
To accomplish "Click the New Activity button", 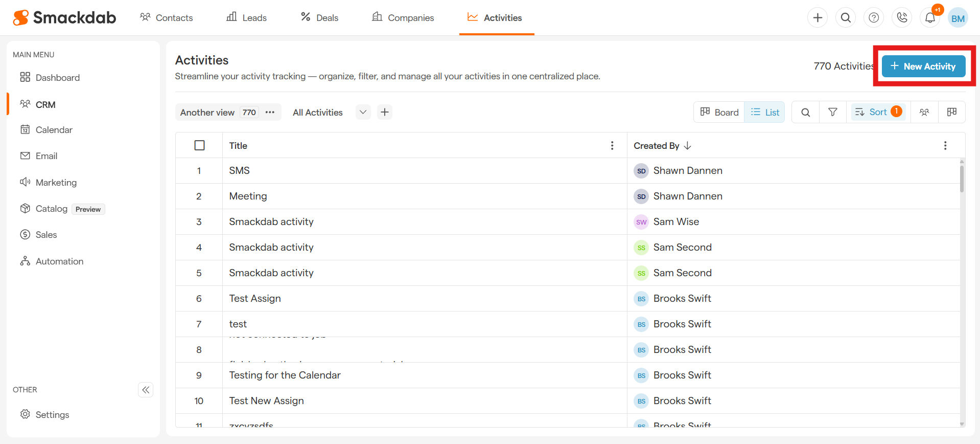I will coord(923,66).
